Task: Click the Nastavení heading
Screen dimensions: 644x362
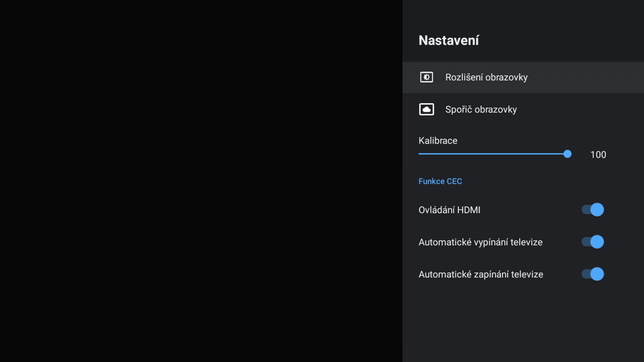Action: 448,40
